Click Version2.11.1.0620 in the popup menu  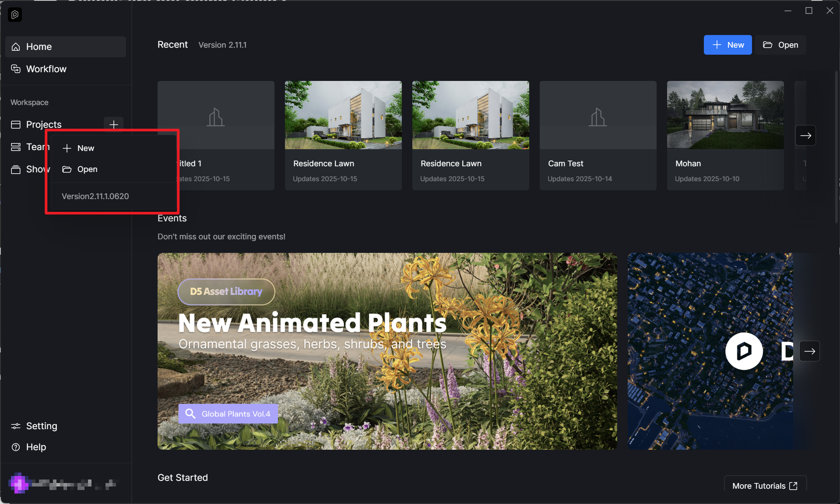(95, 196)
